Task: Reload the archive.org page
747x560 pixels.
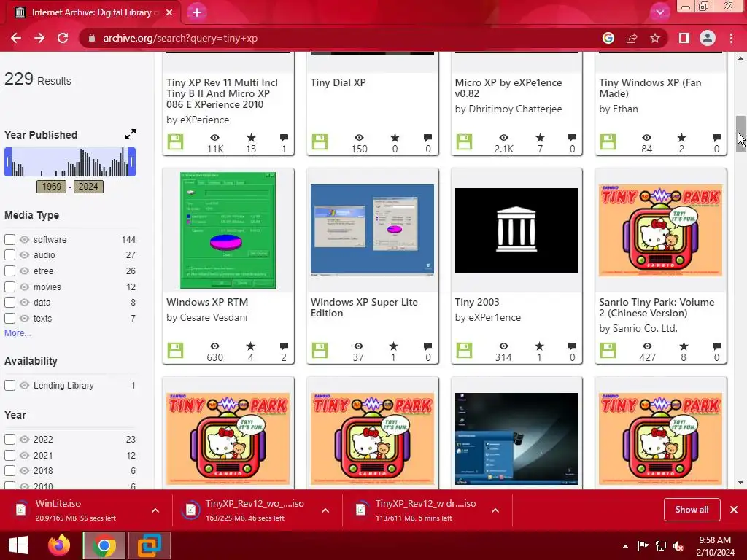Action: click(63, 38)
